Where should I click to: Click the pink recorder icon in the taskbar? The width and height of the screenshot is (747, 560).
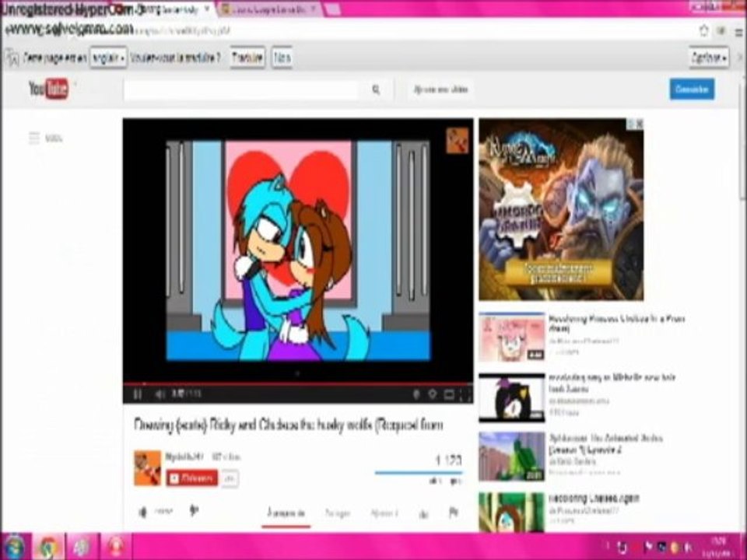pyautogui.click(x=115, y=547)
